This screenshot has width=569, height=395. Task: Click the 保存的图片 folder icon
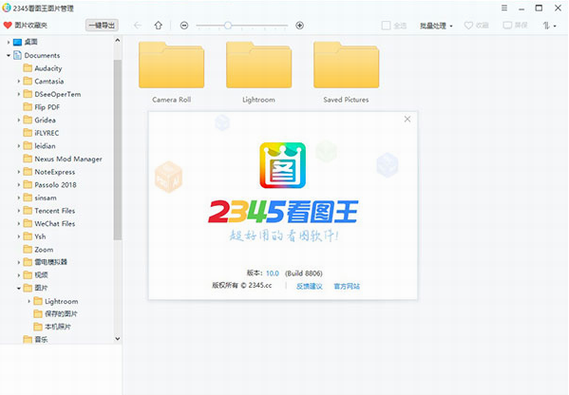click(x=38, y=314)
